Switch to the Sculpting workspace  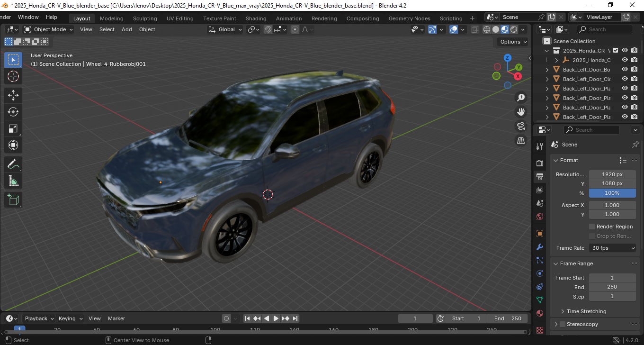(x=145, y=18)
